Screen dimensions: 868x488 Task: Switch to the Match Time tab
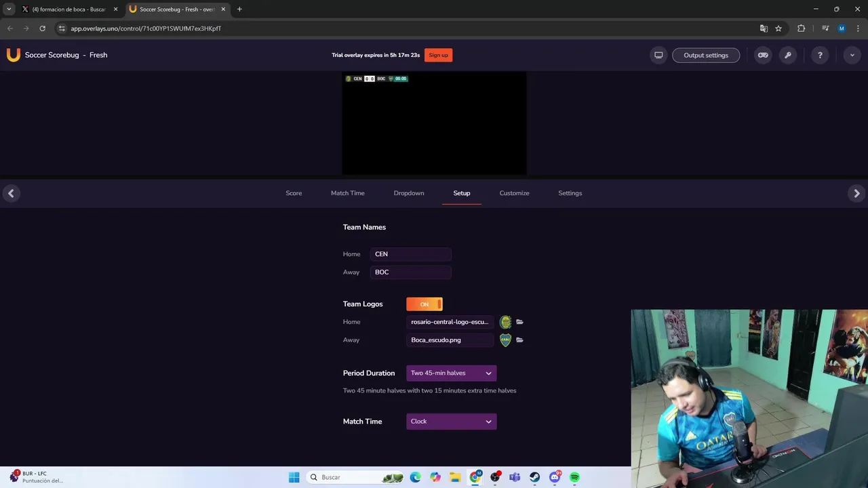(347, 193)
